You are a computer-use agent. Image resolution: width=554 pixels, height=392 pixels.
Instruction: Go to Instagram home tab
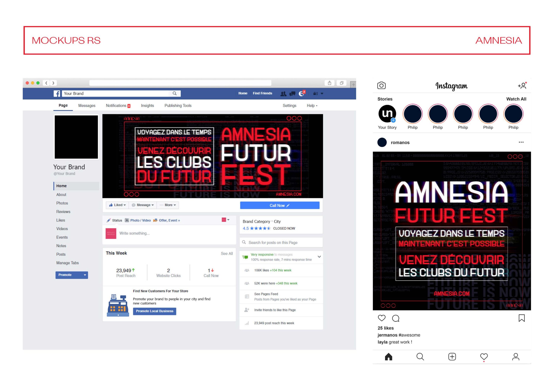point(388,357)
